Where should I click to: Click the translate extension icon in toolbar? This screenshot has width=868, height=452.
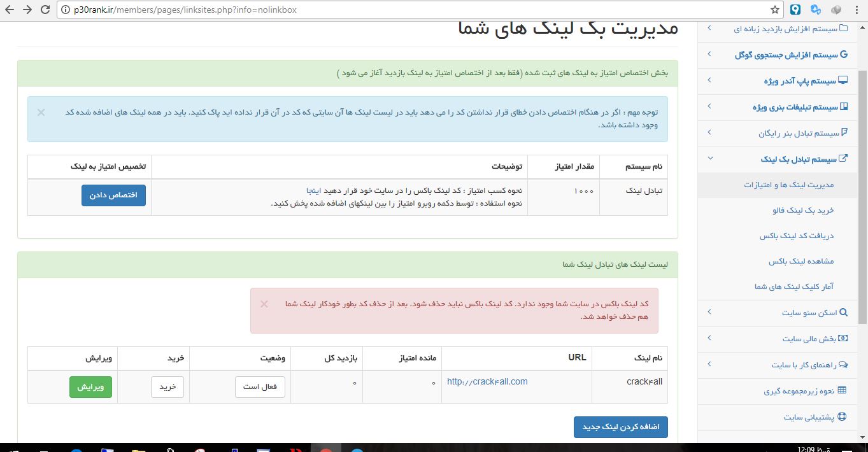click(815, 10)
